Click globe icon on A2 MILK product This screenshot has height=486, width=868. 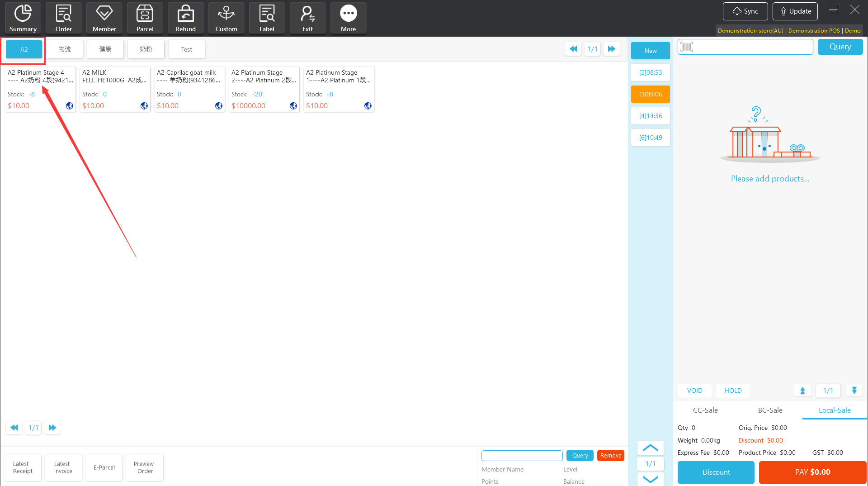(x=144, y=106)
